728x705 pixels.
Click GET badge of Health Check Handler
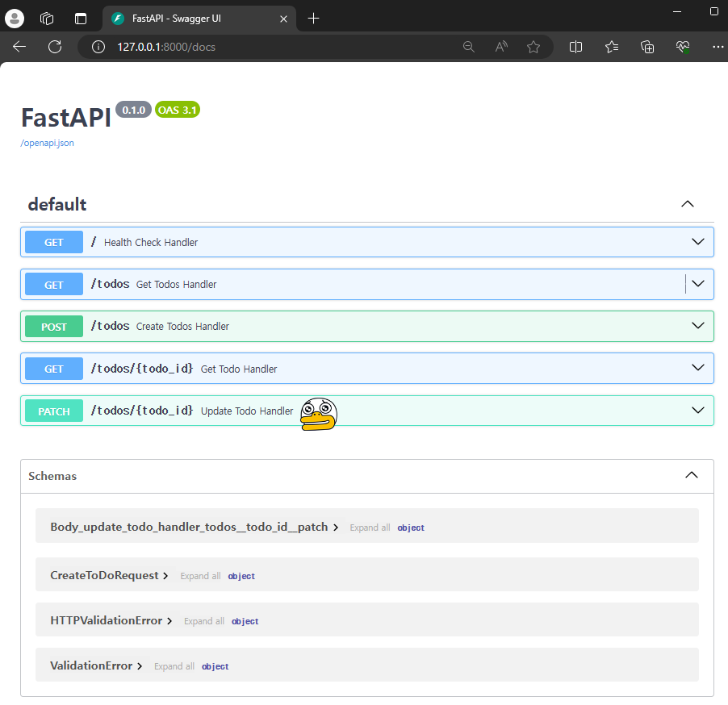click(54, 242)
